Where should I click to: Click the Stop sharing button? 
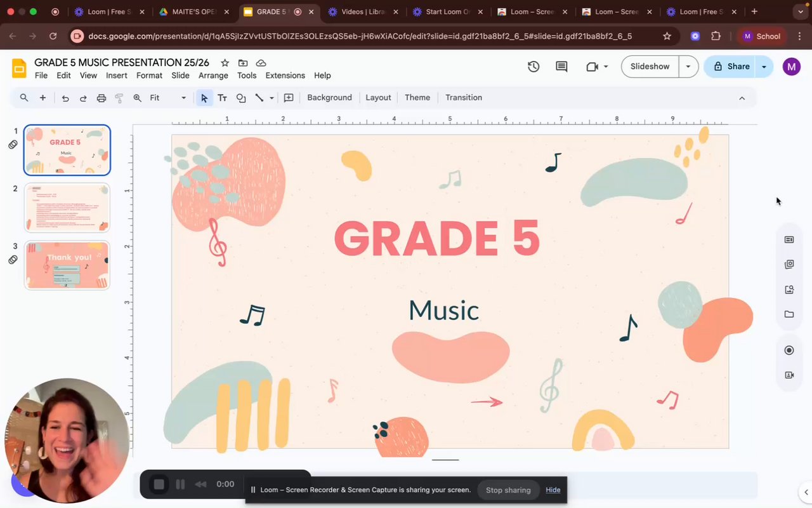[507, 490]
